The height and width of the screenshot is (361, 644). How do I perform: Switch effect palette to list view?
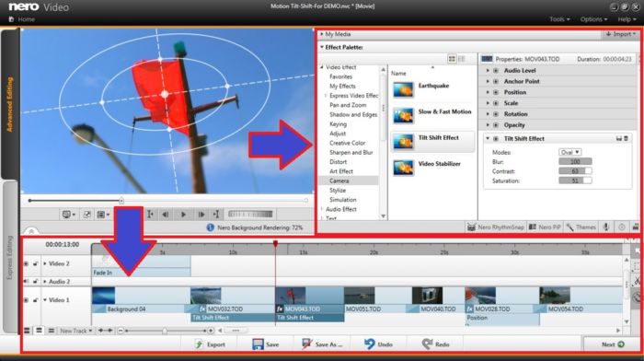pyautogui.click(x=462, y=59)
